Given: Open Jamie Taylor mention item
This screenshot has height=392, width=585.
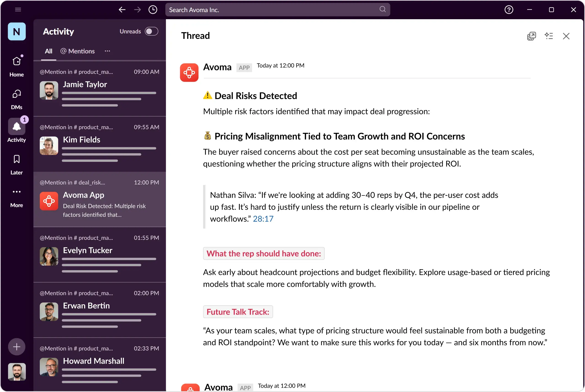Looking at the screenshot, I should coord(99,89).
